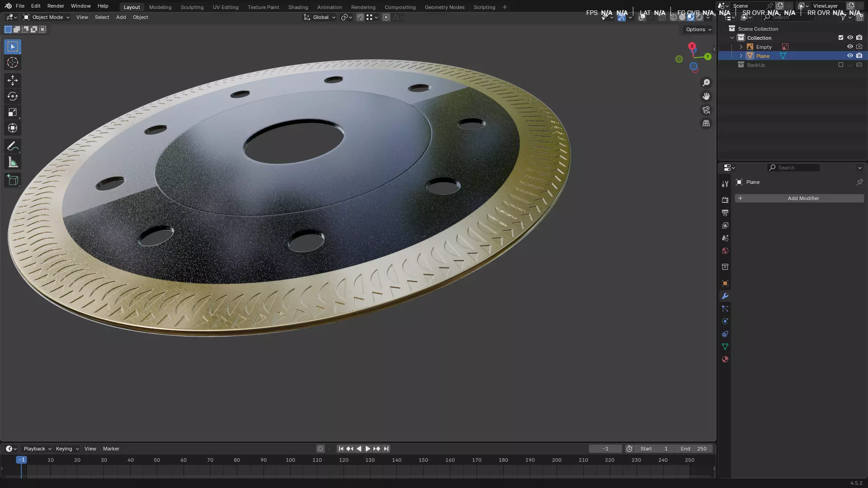Open the Tool properties tab
The image size is (868, 488).
coord(725,184)
